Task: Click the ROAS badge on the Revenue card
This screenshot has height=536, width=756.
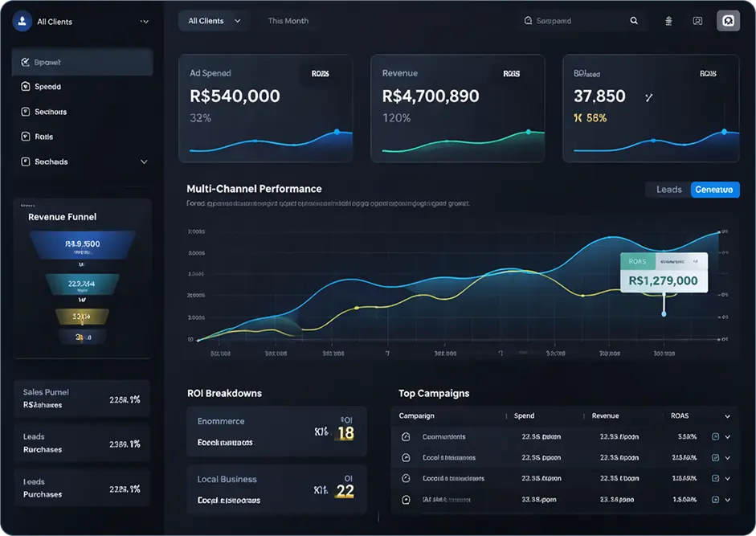Action: point(511,74)
